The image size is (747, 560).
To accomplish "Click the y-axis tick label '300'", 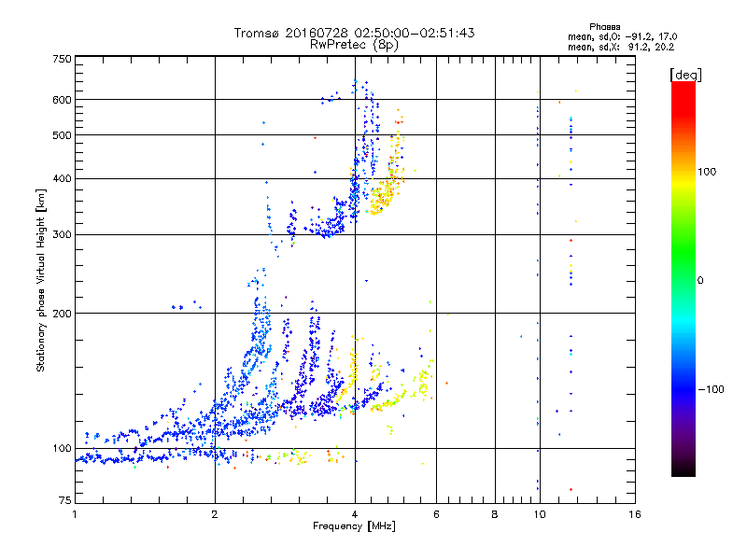I will 62,235.
